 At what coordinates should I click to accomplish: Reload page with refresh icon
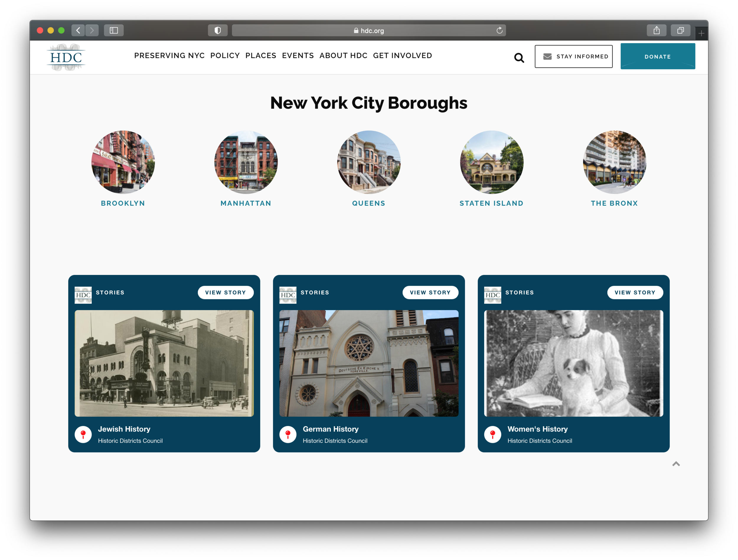click(499, 30)
